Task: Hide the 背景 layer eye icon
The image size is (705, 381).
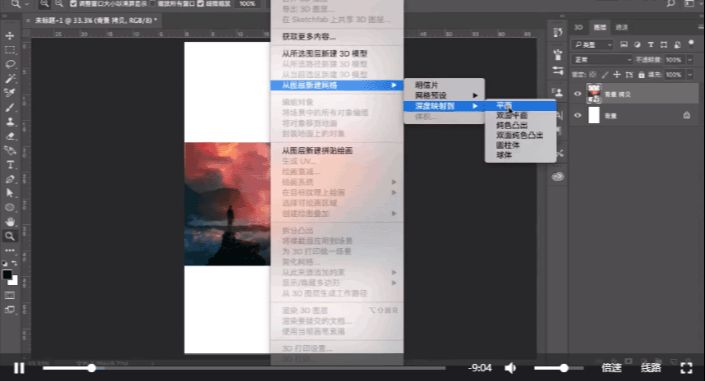Action: tap(578, 116)
